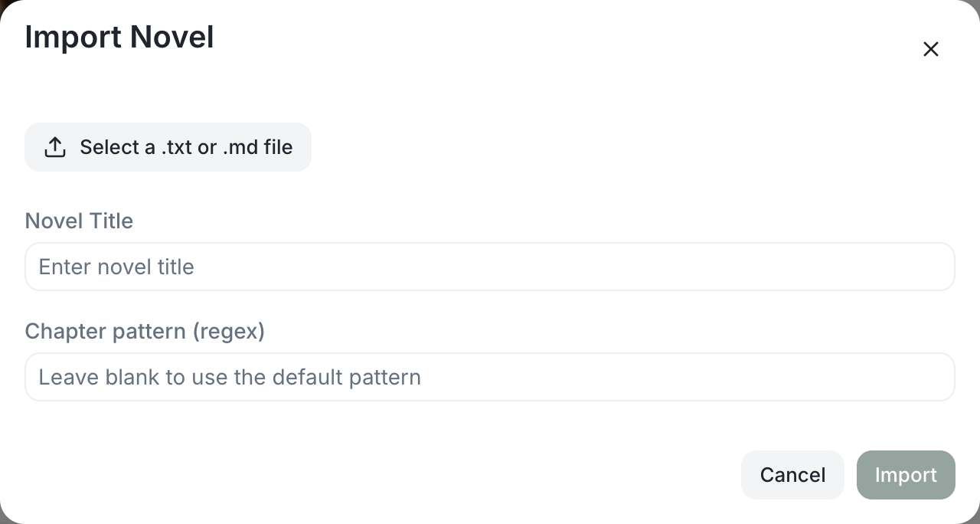Viewport: 980px width, 524px height.
Task: Open file picker via the upload icon
Action: coord(55,147)
